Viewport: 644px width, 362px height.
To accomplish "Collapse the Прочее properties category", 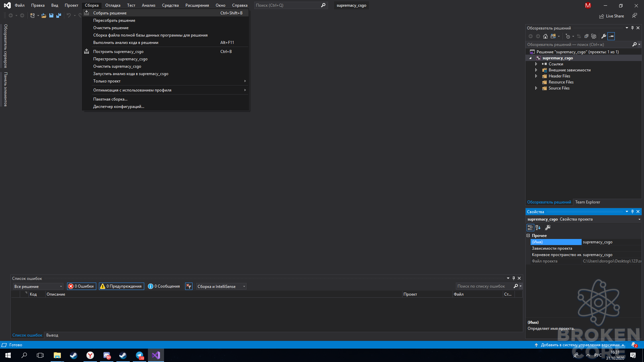I will (x=528, y=236).
